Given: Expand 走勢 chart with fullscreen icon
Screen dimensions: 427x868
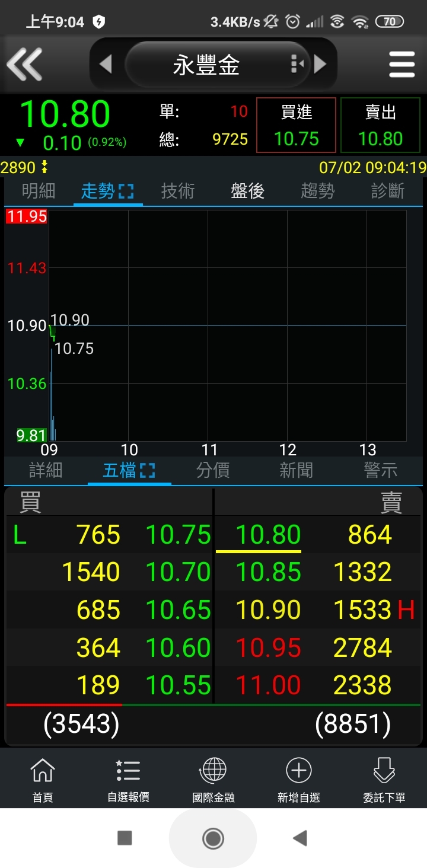Looking at the screenshot, I should coord(126,192).
